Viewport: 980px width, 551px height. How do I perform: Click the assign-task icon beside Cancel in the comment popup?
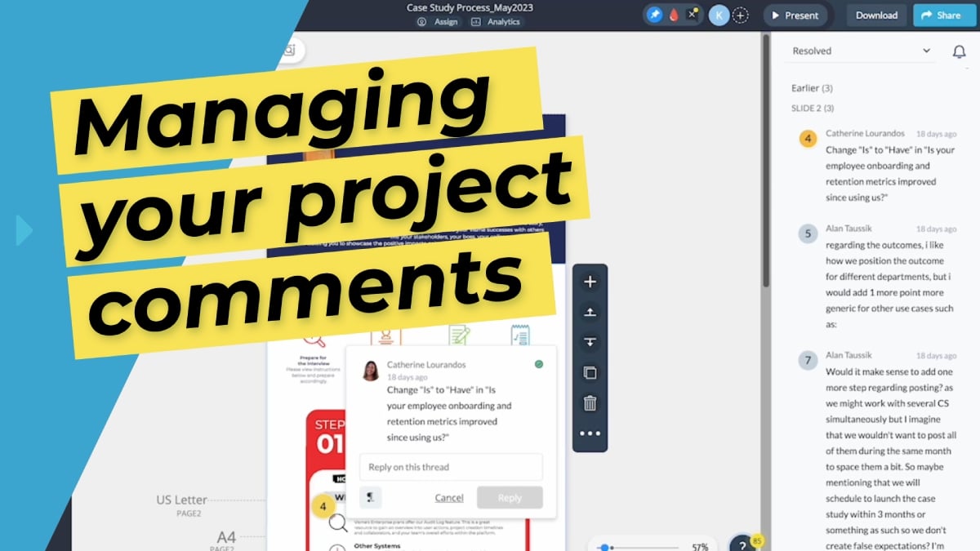coord(371,497)
